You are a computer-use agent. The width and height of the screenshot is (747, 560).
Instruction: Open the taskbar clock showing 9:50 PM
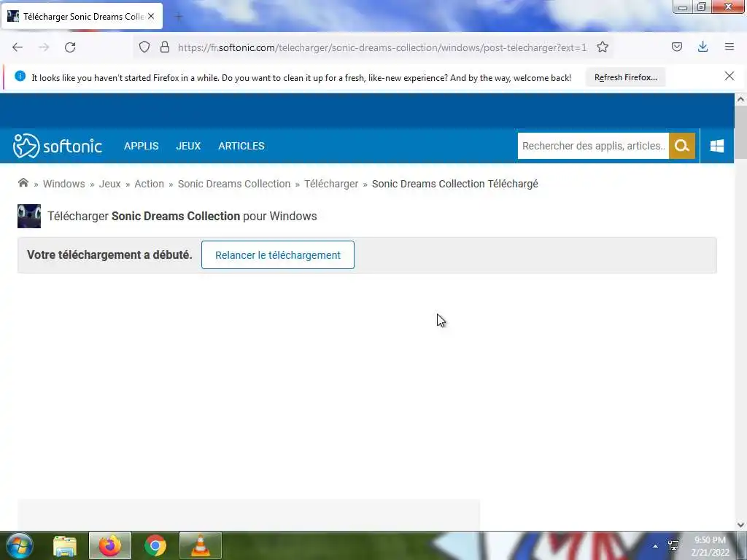[x=710, y=546]
